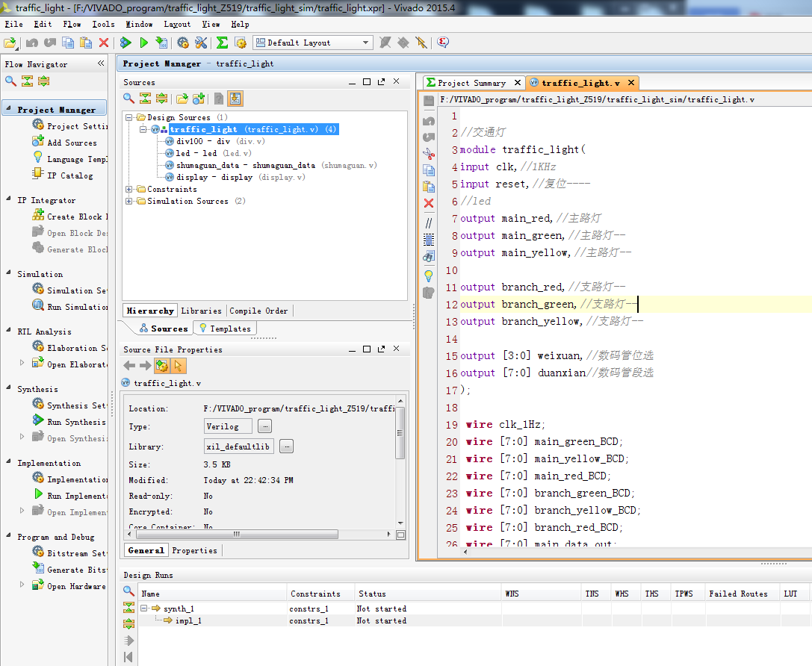812x666 pixels.
Task: Click the Design Runs search icon
Action: pyautogui.click(x=129, y=591)
